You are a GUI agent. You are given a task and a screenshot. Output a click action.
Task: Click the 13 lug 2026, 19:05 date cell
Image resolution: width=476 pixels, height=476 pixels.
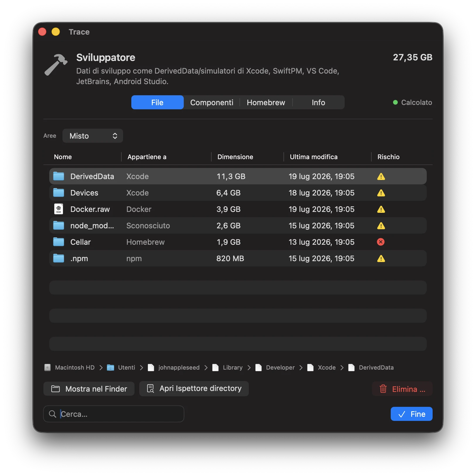322,242
